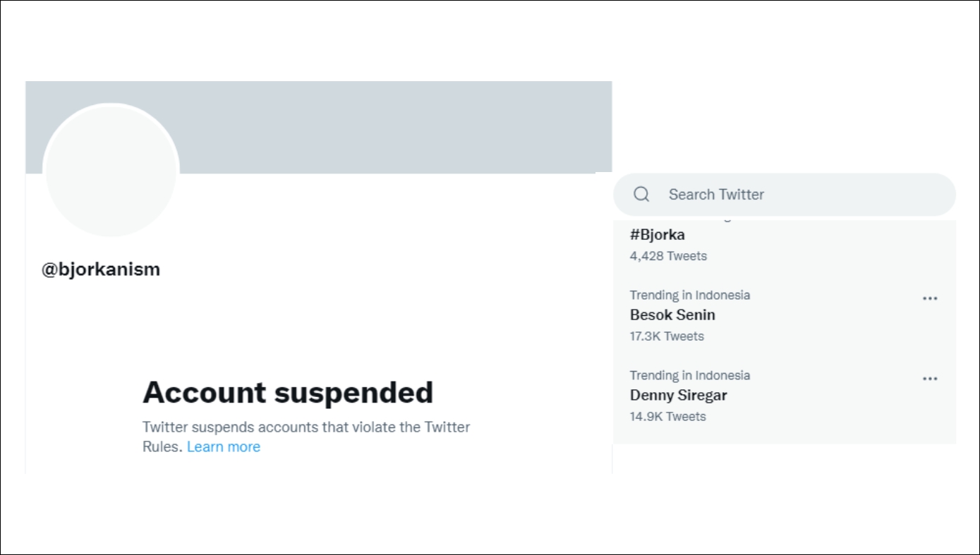The height and width of the screenshot is (555, 980).
Task: Follow the Learn more link
Action: (x=224, y=447)
